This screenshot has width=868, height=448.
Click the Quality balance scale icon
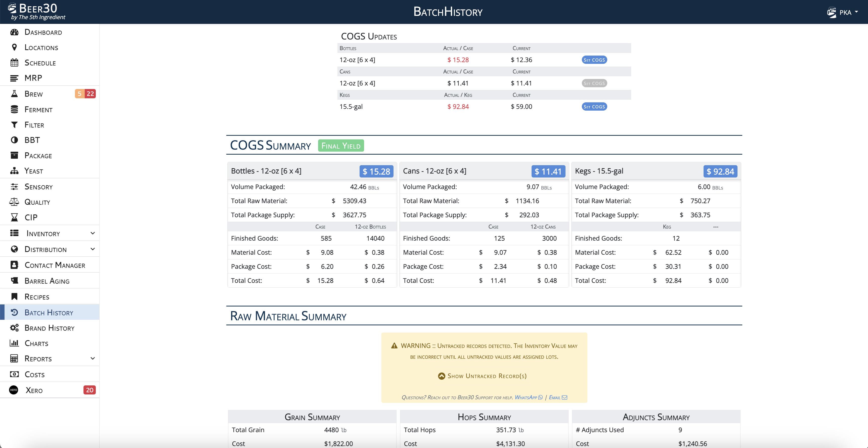pos(14,202)
